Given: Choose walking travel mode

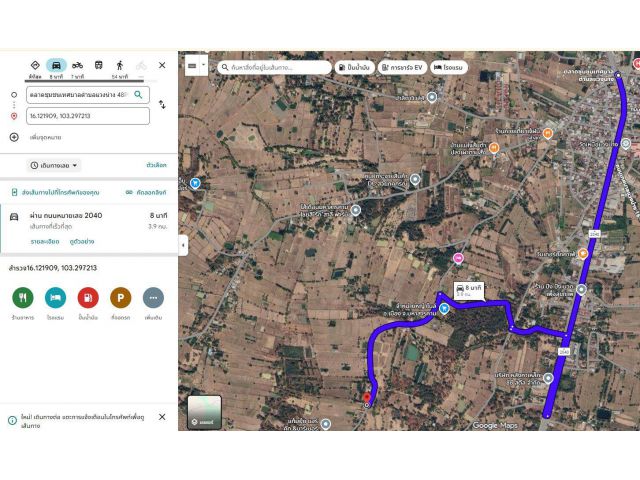Looking at the screenshot, I should coord(120,65).
